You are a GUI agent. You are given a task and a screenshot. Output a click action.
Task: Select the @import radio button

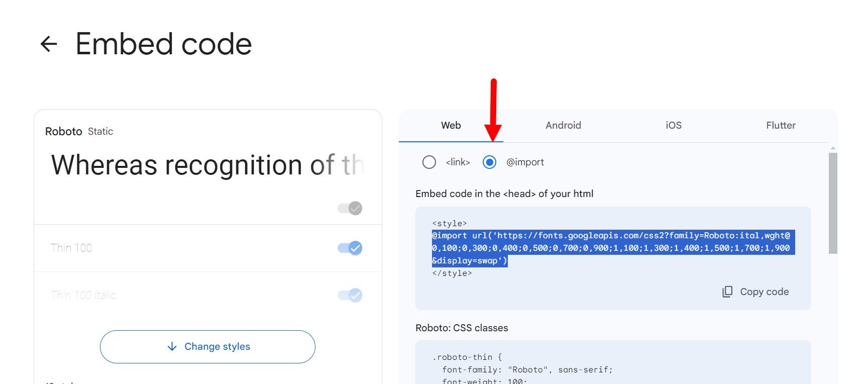tap(489, 162)
